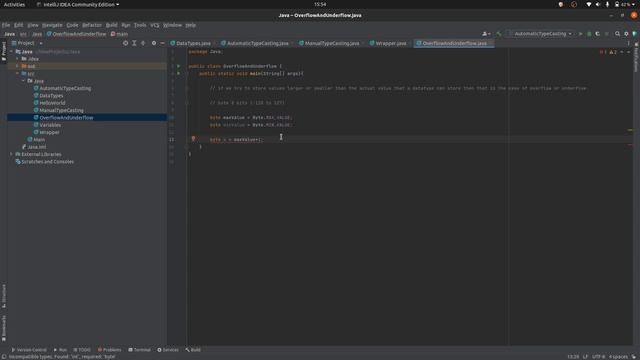Collapse the Java project root node
Image resolution: width=640 pixels, height=360 pixels.
(11, 51)
